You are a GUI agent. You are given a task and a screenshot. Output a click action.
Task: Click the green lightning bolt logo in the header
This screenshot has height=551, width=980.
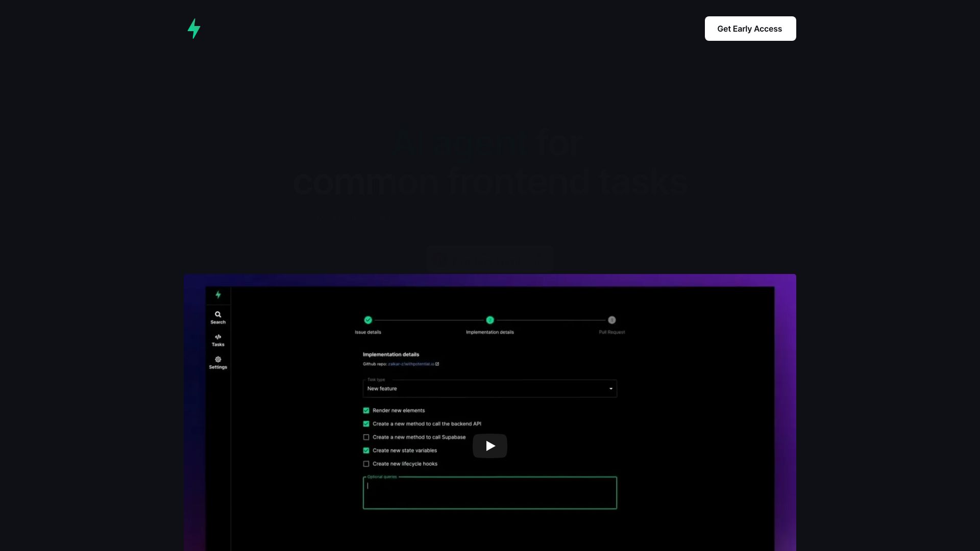click(194, 29)
